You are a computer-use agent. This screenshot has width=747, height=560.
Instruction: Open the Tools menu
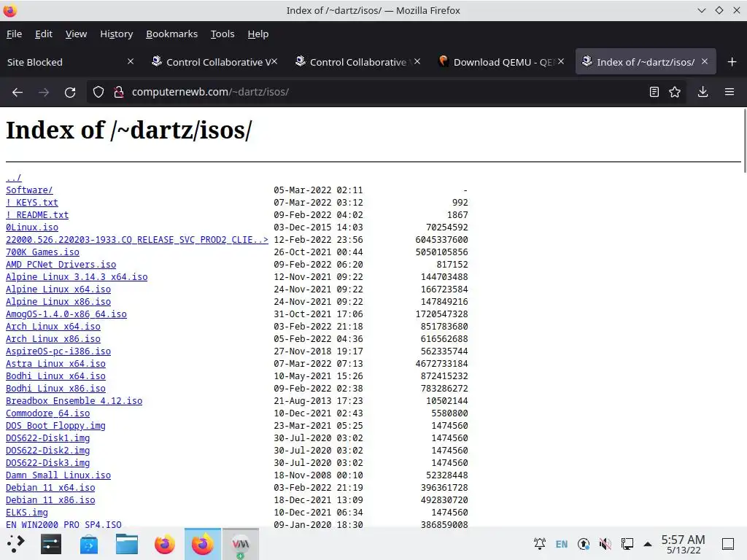click(x=222, y=34)
